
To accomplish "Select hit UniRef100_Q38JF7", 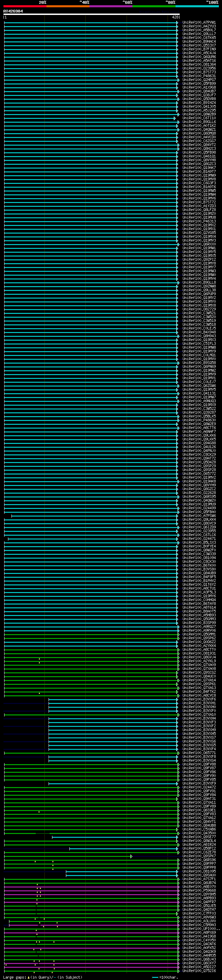I will [199, 95].
